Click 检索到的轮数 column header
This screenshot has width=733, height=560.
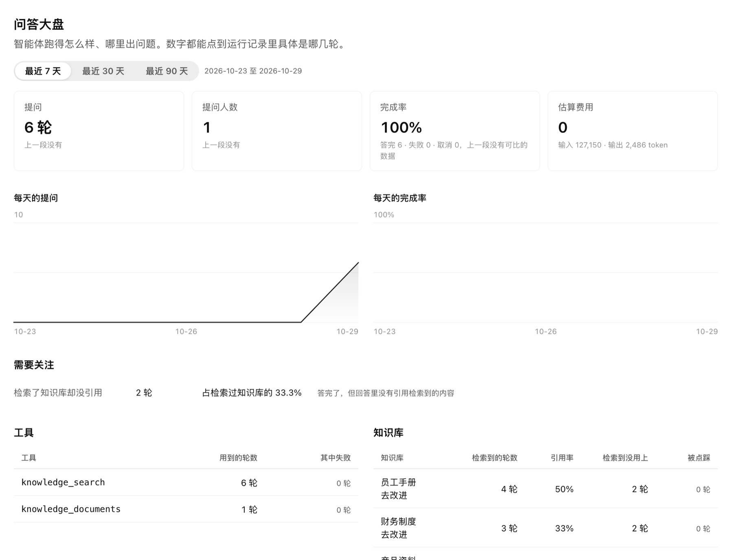[494, 458]
